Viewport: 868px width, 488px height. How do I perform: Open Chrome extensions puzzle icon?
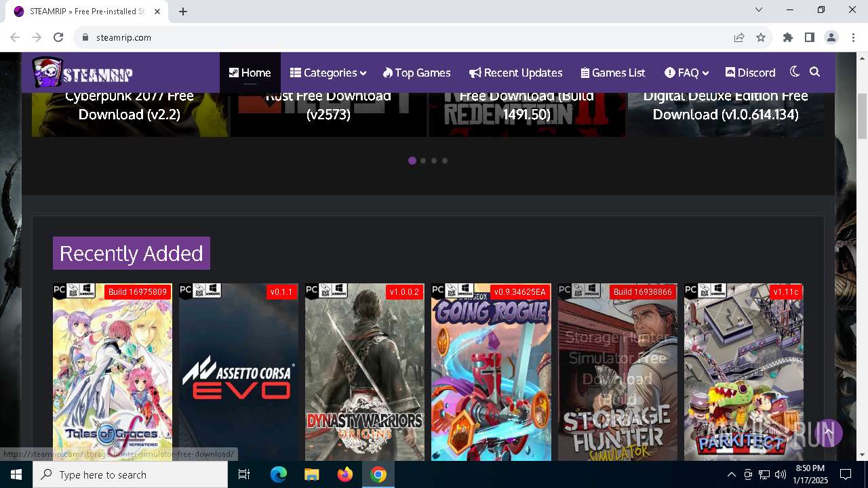pyautogui.click(x=788, y=37)
